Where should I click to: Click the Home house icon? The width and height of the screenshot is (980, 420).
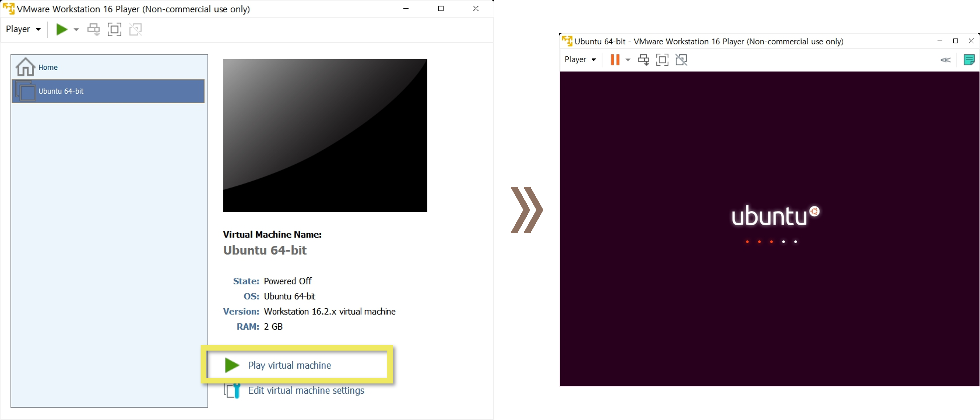[x=25, y=67]
